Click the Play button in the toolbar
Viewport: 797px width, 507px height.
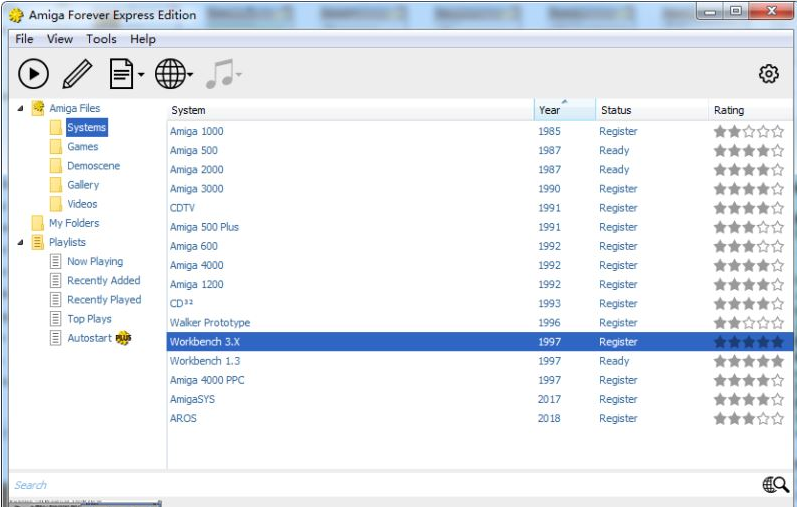(34, 74)
